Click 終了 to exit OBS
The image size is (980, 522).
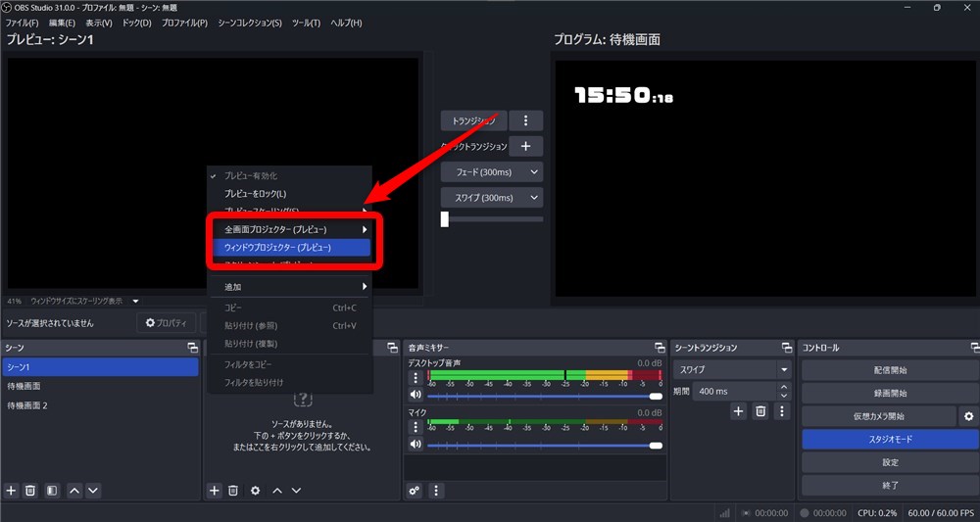890,485
